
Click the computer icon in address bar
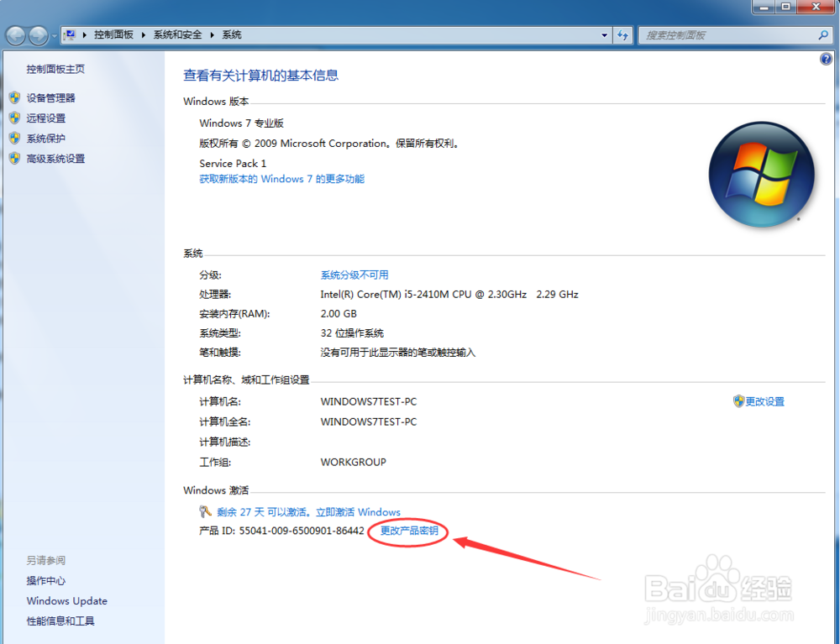[70, 34]
